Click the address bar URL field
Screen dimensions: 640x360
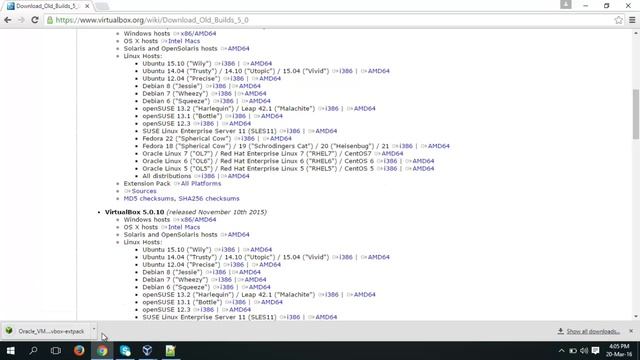pyautogui.click(x=327, y=20)
